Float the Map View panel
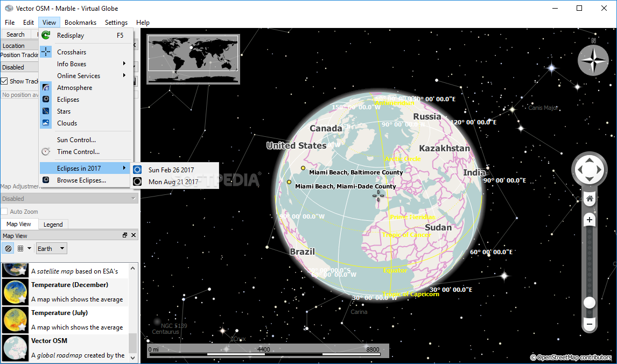617x364 pixels. [x=125, y=235]
